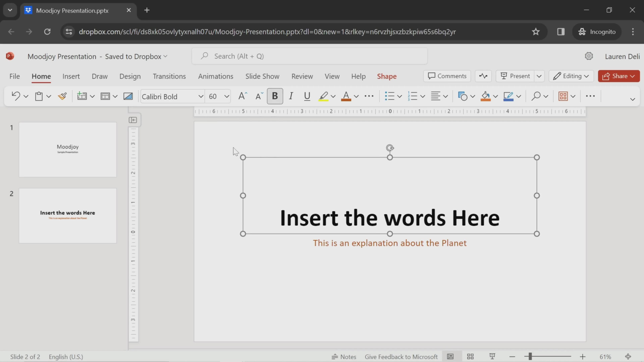Collapse the slide thumbnail pane icon
Viewport: 644px width, 362px height.
point(133,120)
